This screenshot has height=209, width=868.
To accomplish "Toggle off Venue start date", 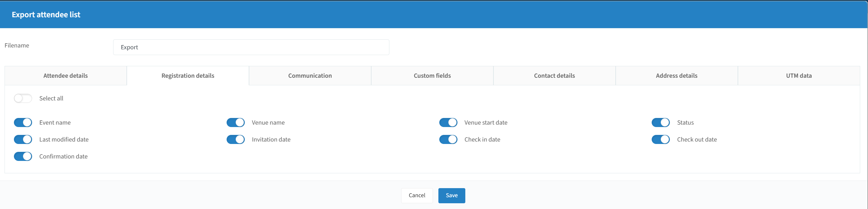I will click(x=448, y=123).
